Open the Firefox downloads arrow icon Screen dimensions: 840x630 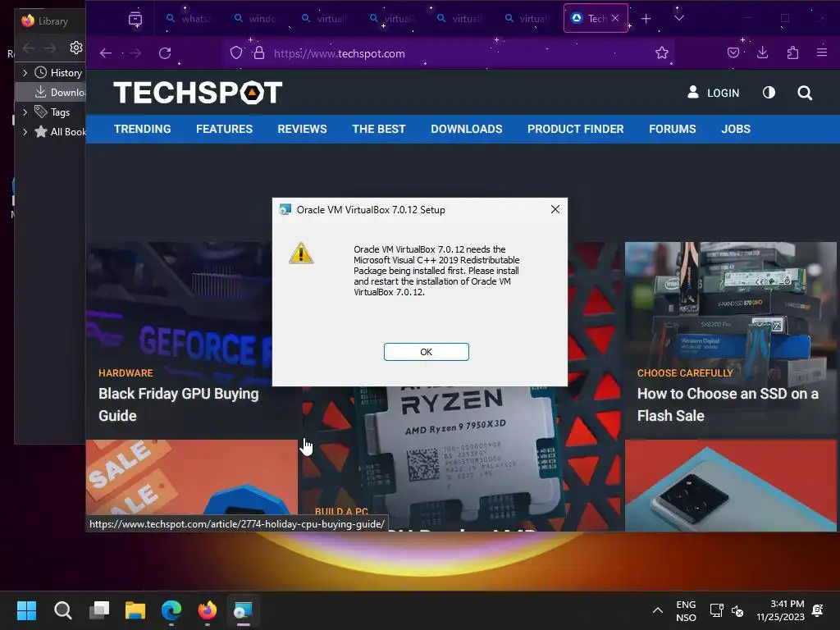(x=762, y=52)
